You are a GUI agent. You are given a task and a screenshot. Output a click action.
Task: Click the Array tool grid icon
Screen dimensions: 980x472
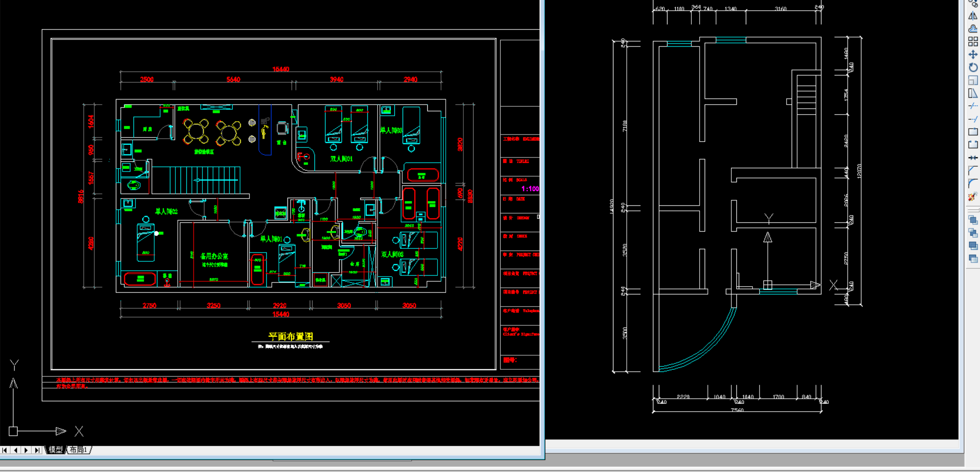point(973,41)
